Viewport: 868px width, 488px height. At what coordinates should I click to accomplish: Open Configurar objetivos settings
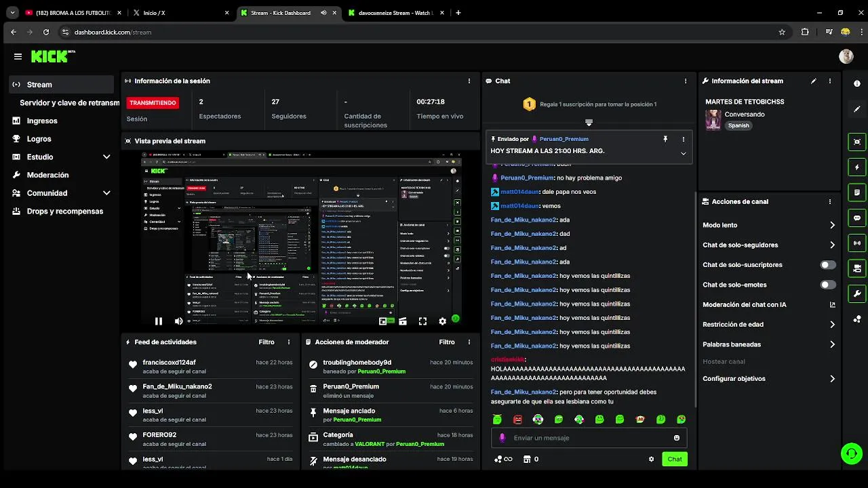(769, 379)
